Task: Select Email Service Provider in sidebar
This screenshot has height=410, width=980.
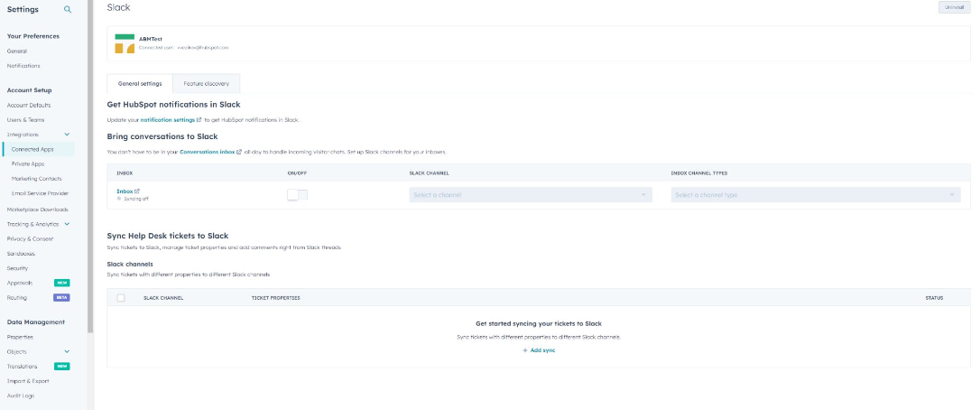Action: pyautogui.click(x=40, y=193)
